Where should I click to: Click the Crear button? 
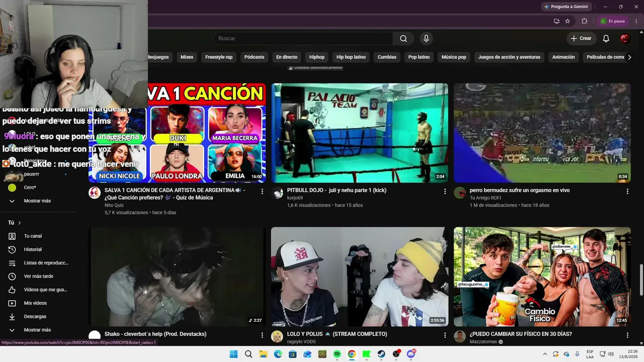[x=581, y=39]
